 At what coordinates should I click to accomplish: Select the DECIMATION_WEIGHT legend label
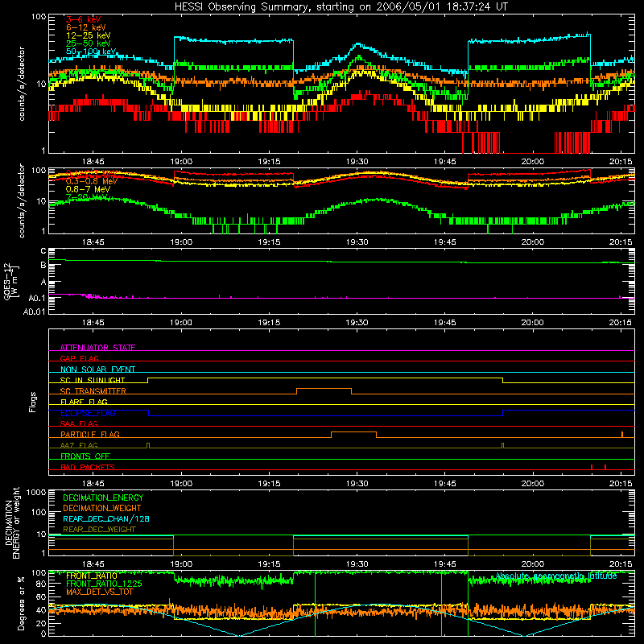102,508
